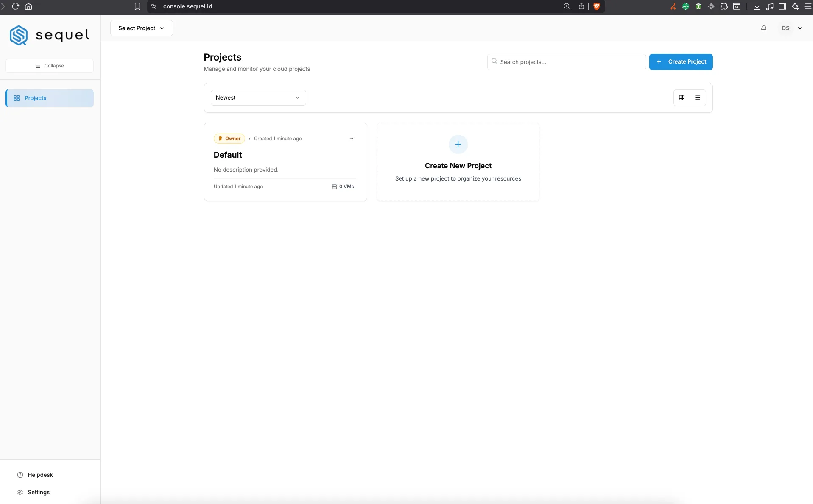Switch to grid view layout

(682, 98)
